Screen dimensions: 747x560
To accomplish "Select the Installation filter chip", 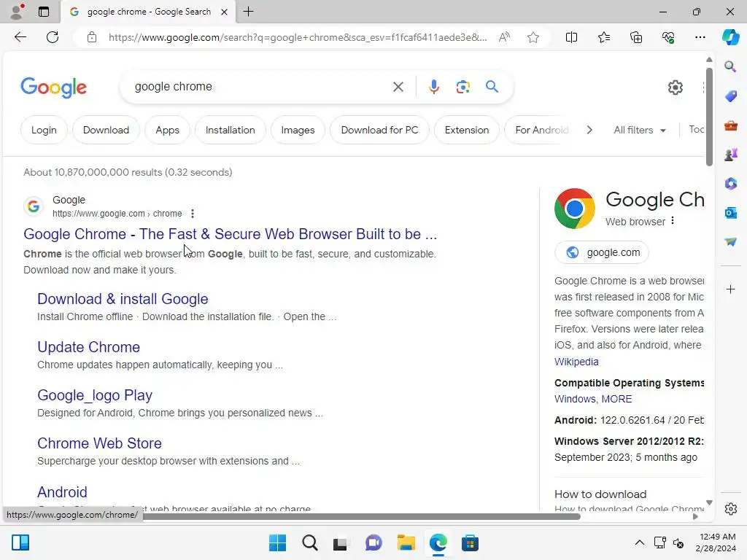I will coord(230,130).
